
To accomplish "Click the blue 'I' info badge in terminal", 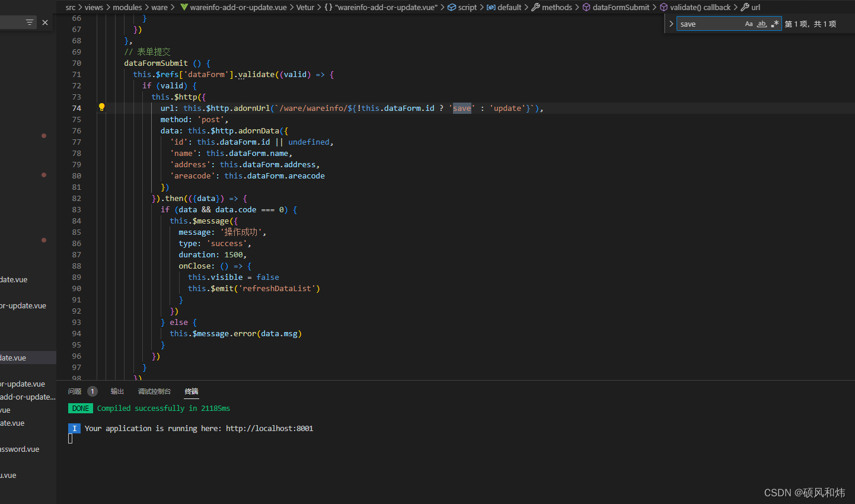I will click(x=74, y=428).
